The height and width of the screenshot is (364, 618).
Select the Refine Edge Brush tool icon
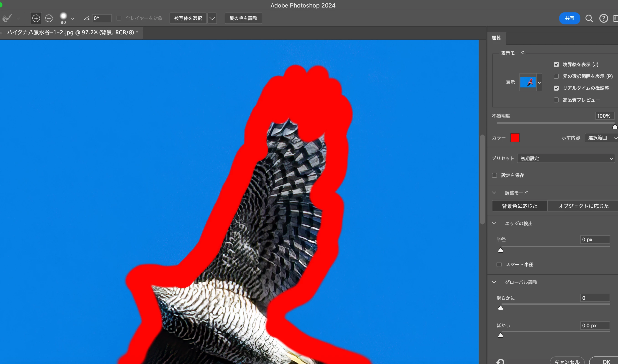click(7, 18)
